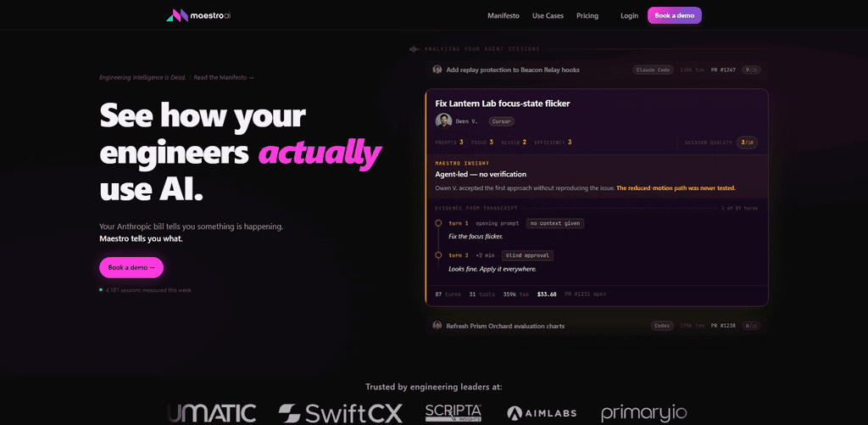Image resolution: width=868 pixels, height=425 pixels.
Task: Click PR #1238 label
Action: pyautogui.click(x=724, y=325)
